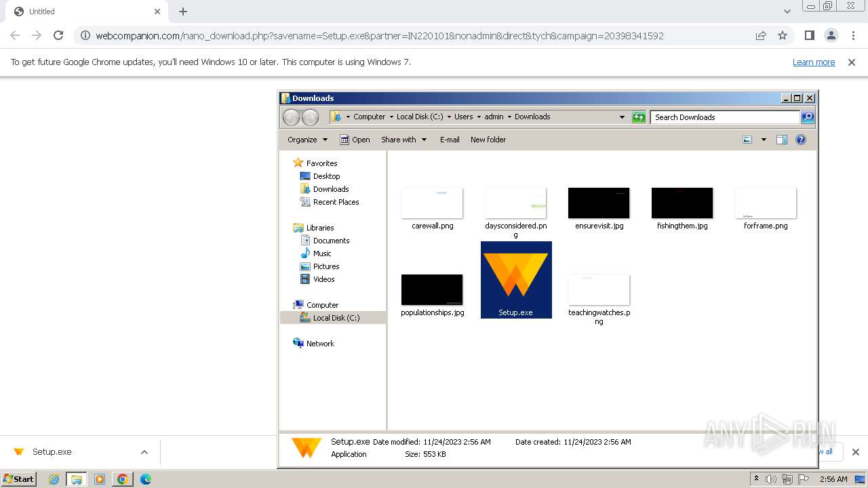This screenshot has width=868, height=488.
Task: Select the Setup.exe file thumbnail
Action: point(516,279)
